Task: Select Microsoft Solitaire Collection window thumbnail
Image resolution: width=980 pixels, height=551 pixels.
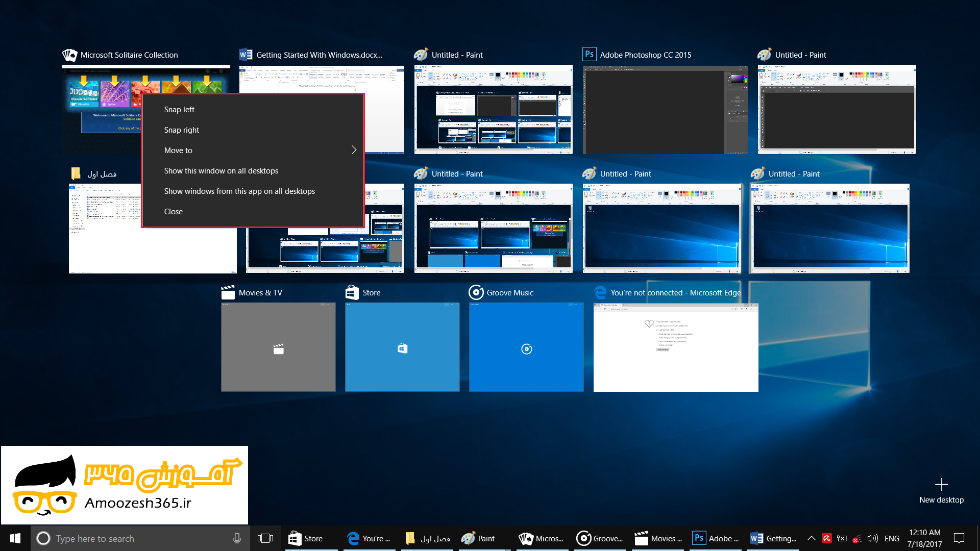Action: [x=102, y=110]
